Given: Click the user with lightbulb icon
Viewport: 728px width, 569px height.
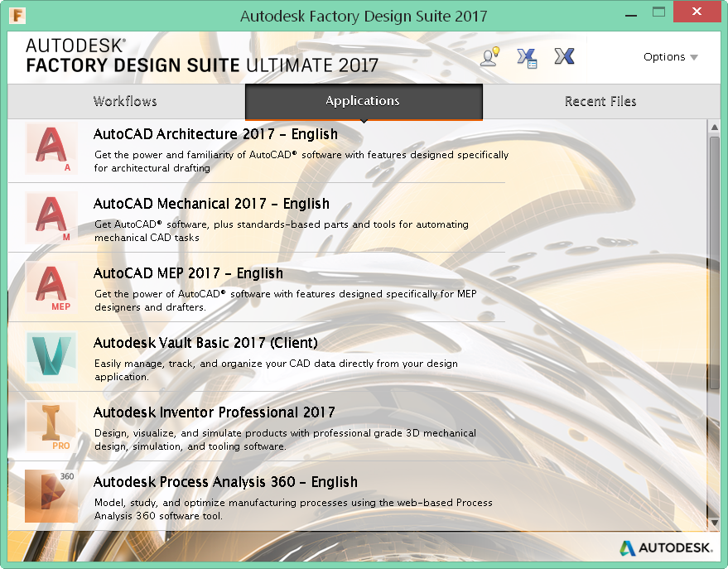Looking at the screenshot, I should pos(489,56).
